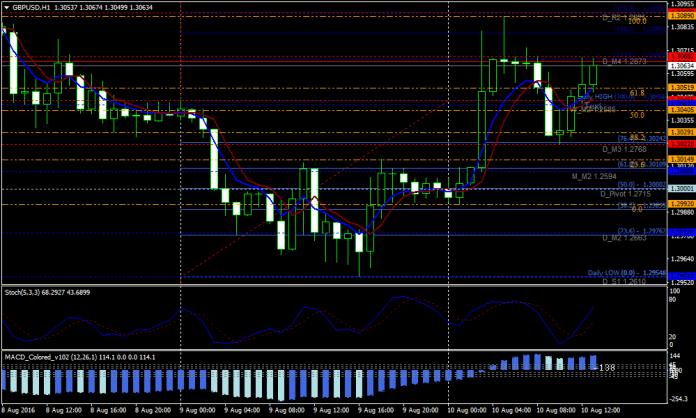Select the Stoch(5,3,3) indicator label

point(22,291)
